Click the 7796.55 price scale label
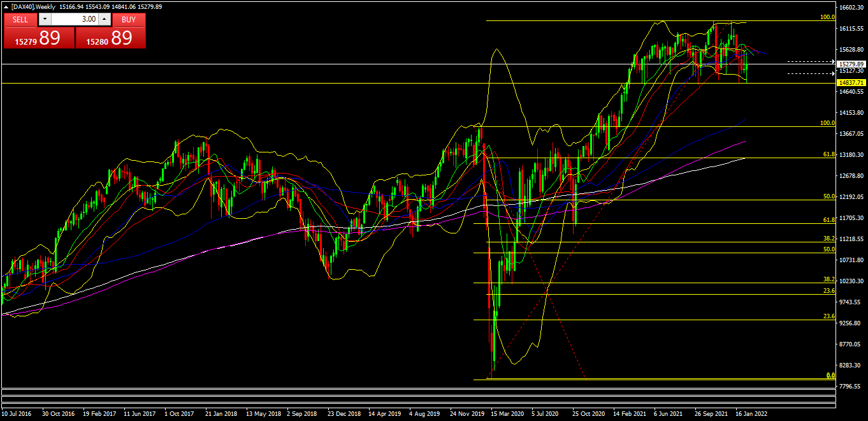This screenshot has width=868, height=421. pyautogui.click(x=851, y=386)
